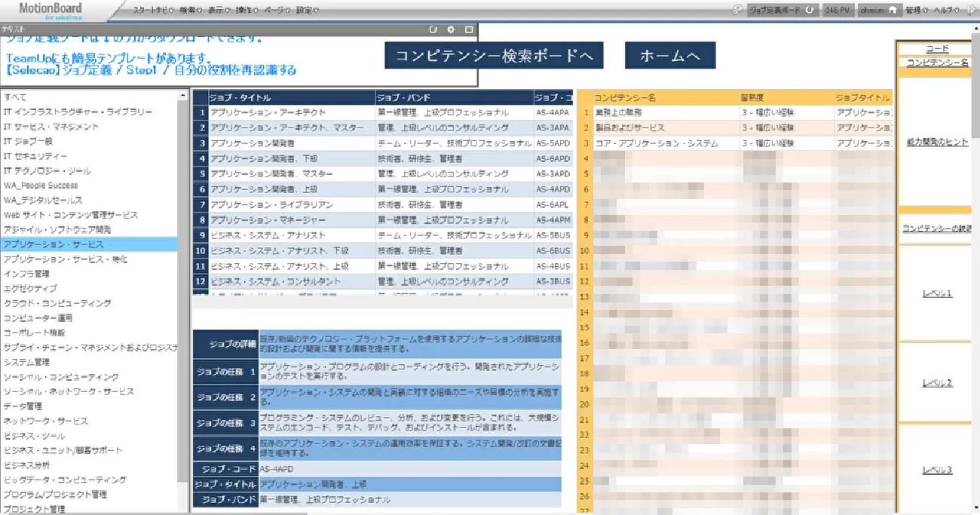Click the logout icon at top right
Viewport: 980px width, 515px height.
(970, 11)
